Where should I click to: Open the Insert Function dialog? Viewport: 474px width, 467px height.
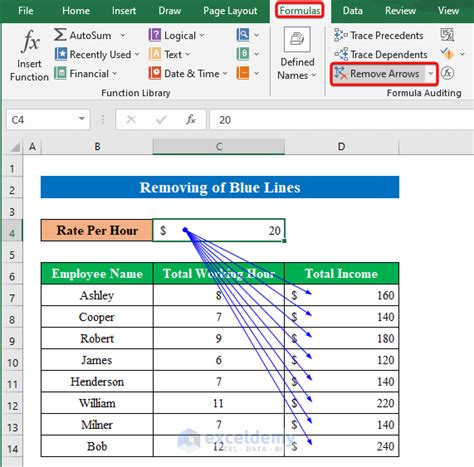29,55
